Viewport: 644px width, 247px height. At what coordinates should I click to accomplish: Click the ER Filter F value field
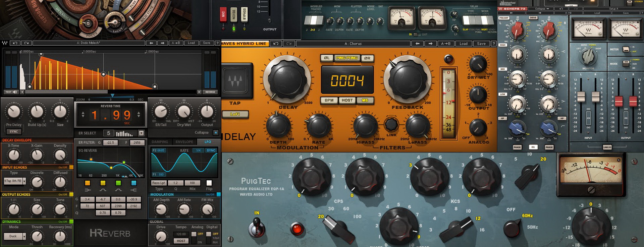tap(137, 142)
